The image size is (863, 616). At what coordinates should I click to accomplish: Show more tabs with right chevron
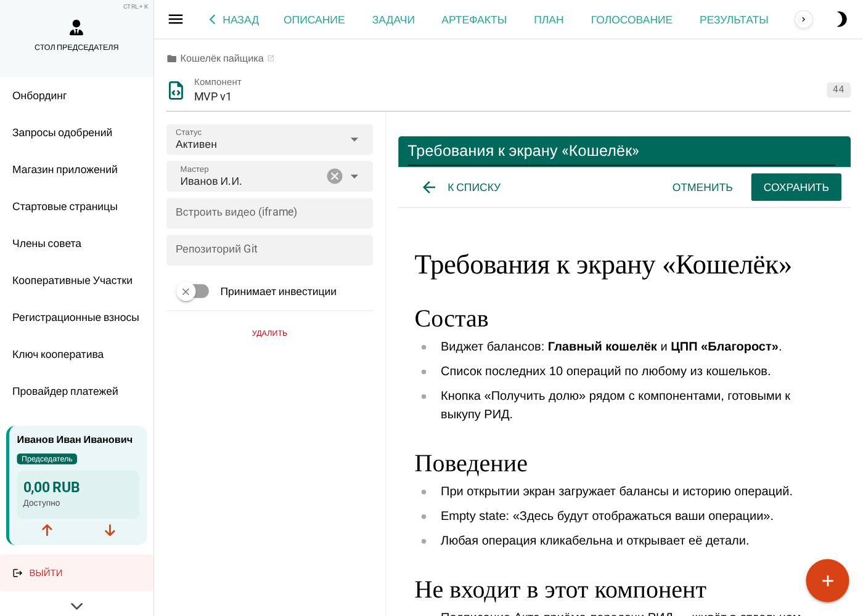point(803,19)
